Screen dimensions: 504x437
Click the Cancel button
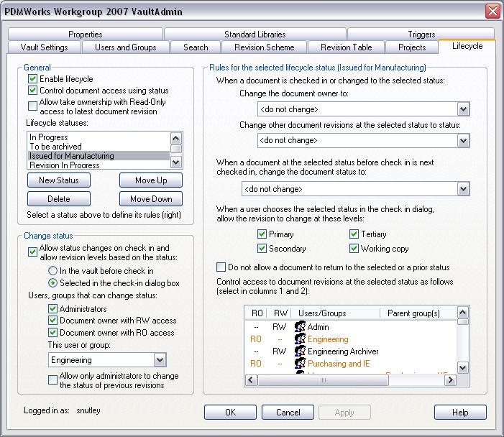click(288, 412)
